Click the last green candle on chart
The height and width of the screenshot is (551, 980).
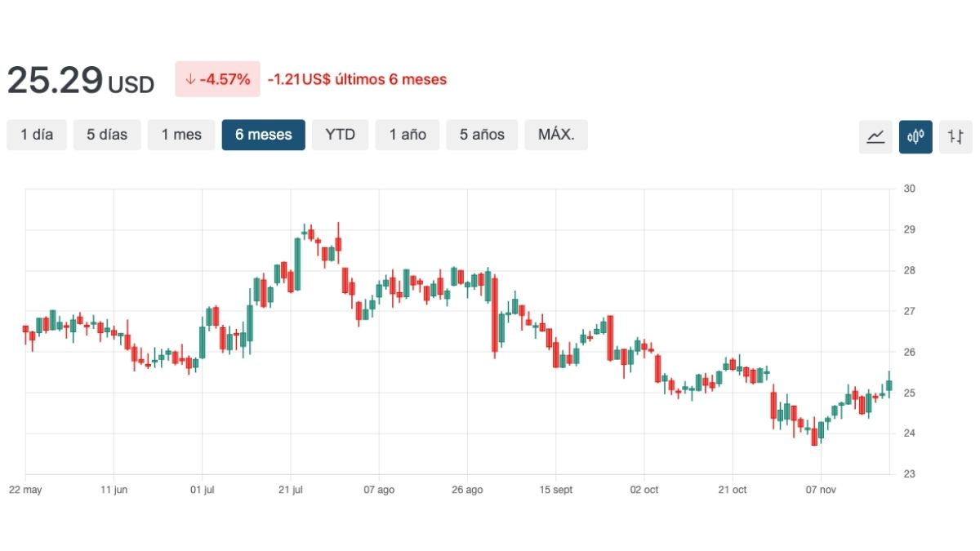tap(889, 385)
